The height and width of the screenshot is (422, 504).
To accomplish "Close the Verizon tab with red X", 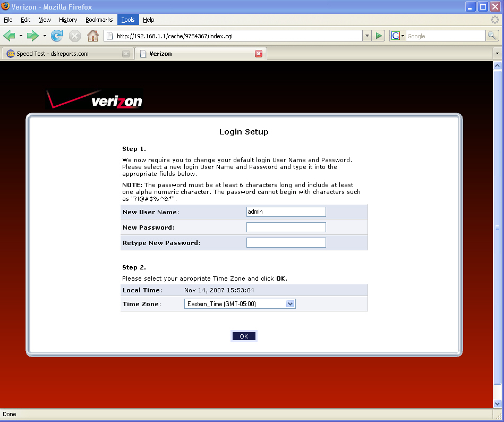I will [259, 54].
